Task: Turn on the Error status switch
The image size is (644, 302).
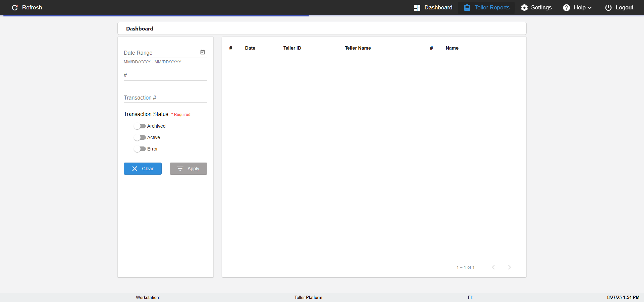Action: pos(140,149)
